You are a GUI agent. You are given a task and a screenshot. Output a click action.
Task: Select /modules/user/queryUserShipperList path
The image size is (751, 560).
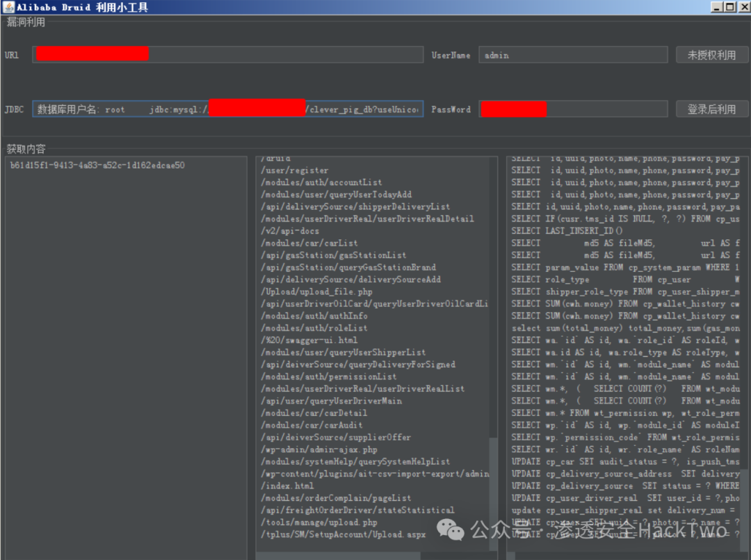tap(344, 353)
